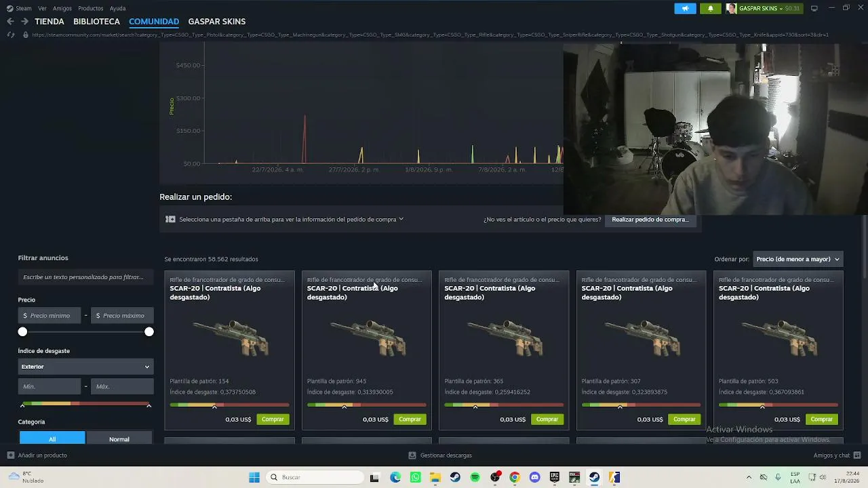Buy the SCAR-20 with pattern 154
Image resolution: width=868 pixels, height=488 pixels.
coord(273,420)
